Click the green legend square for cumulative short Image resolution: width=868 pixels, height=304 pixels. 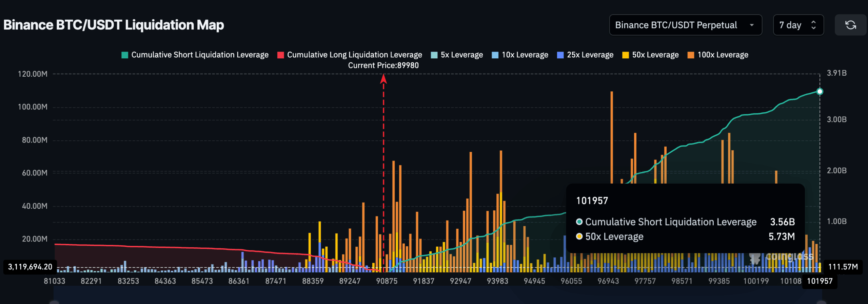point(125,55)
